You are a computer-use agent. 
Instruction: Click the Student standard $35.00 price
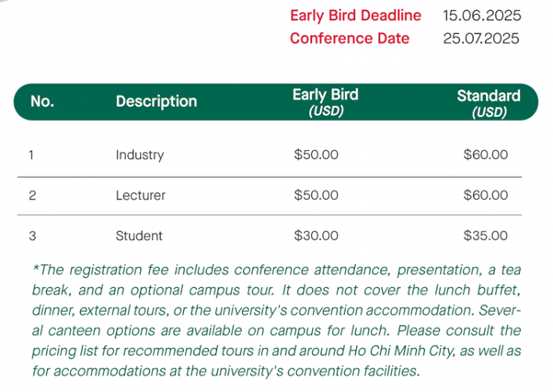pyautogui.click(x=485, y=236)
